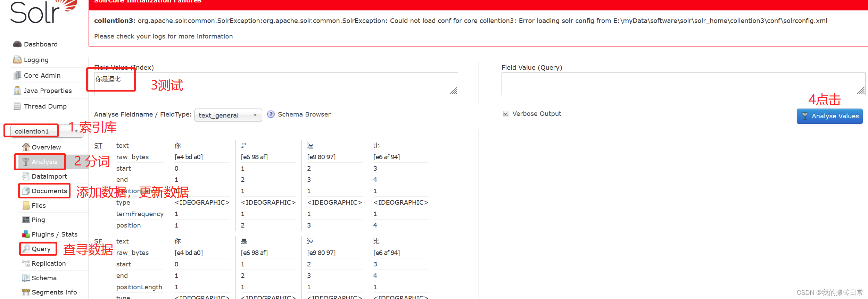This screenshot has height=299, width=868.
Task: Open Thread Dump page
Action: (45, 106)
